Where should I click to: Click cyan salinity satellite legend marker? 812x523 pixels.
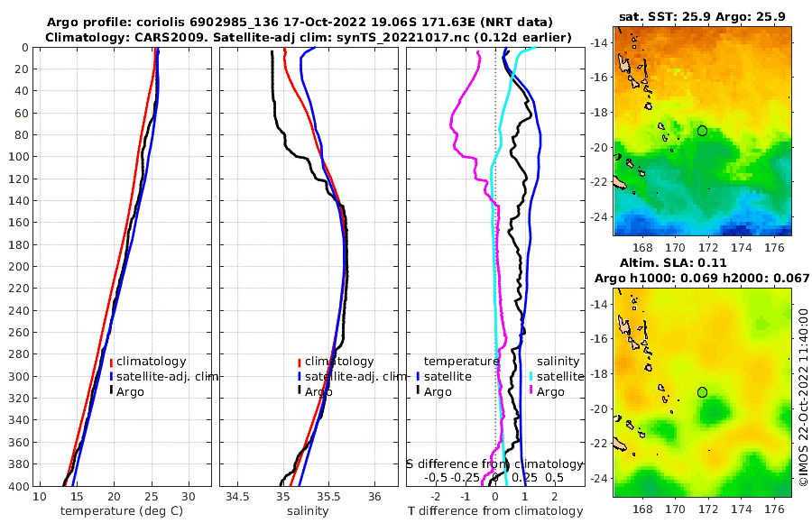[x=531, y=377]
